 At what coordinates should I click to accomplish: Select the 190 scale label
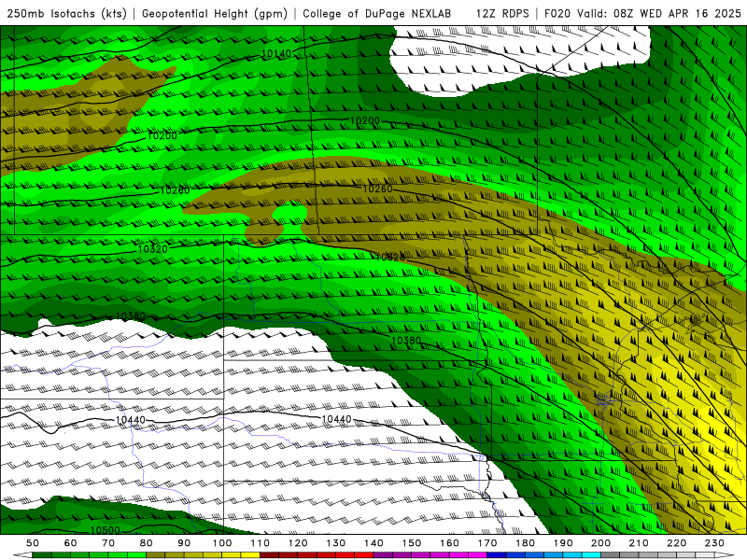click(x=563, y=543)
